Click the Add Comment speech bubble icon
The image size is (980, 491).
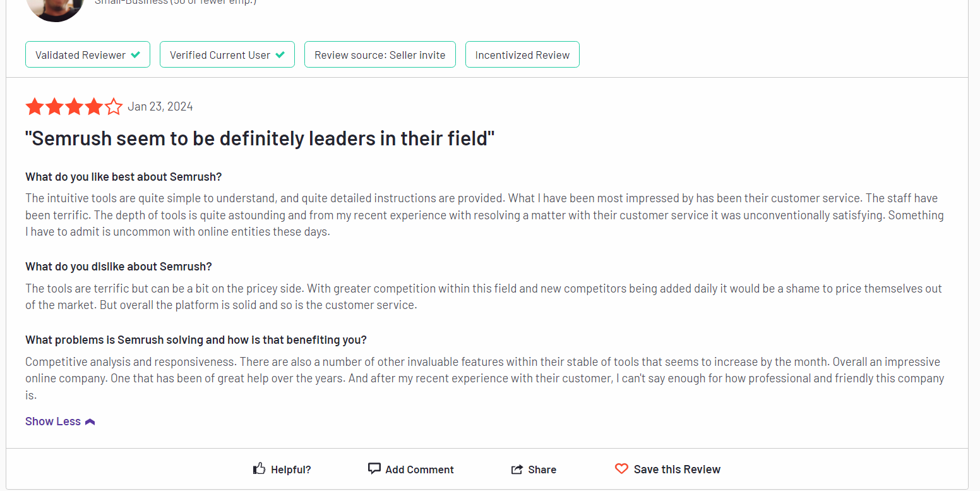pos(374,469)
